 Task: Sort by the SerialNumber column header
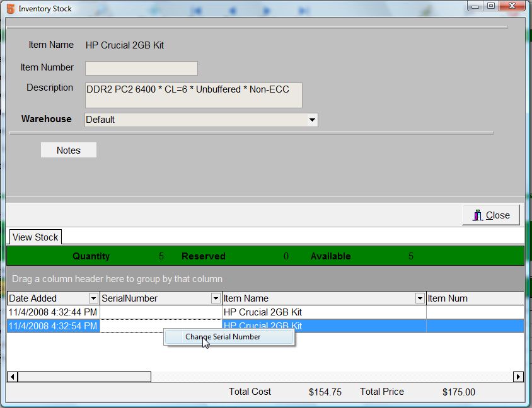tap(156, 298)
